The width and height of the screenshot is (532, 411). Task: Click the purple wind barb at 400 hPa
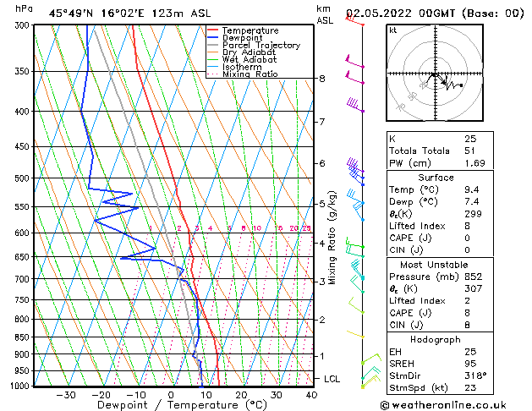coord(355,105)
